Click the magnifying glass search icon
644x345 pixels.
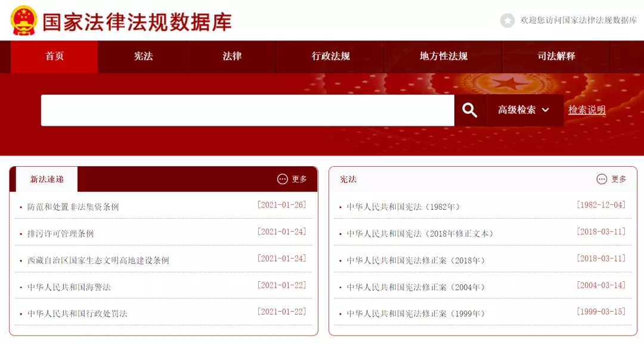tap(470, 110)
